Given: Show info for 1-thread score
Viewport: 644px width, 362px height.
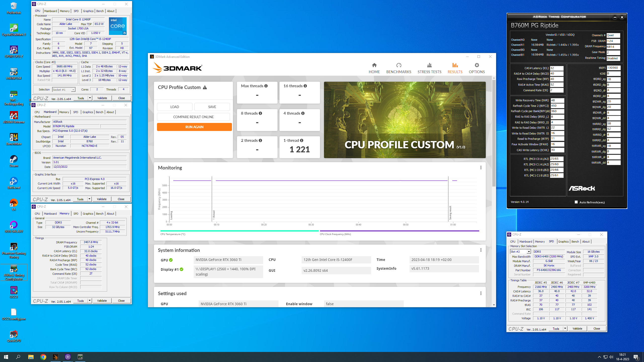Looking at the screenshot, I should [301, 140].
